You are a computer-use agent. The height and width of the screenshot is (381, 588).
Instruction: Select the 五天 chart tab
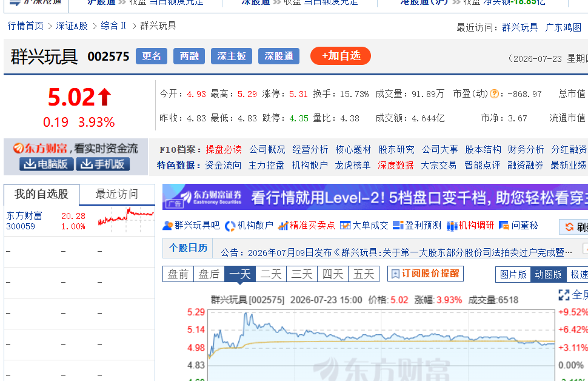coord(364,274)
